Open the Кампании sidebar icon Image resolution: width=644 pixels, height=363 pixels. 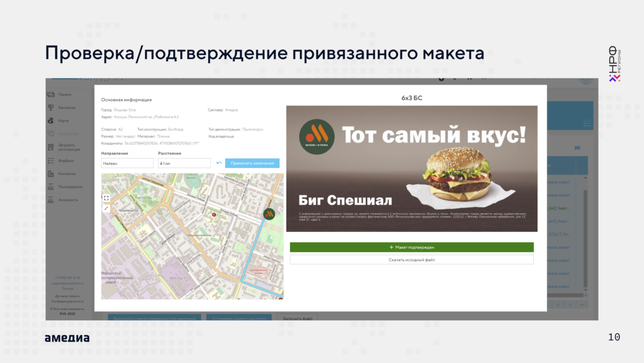[x=50, y=107]
